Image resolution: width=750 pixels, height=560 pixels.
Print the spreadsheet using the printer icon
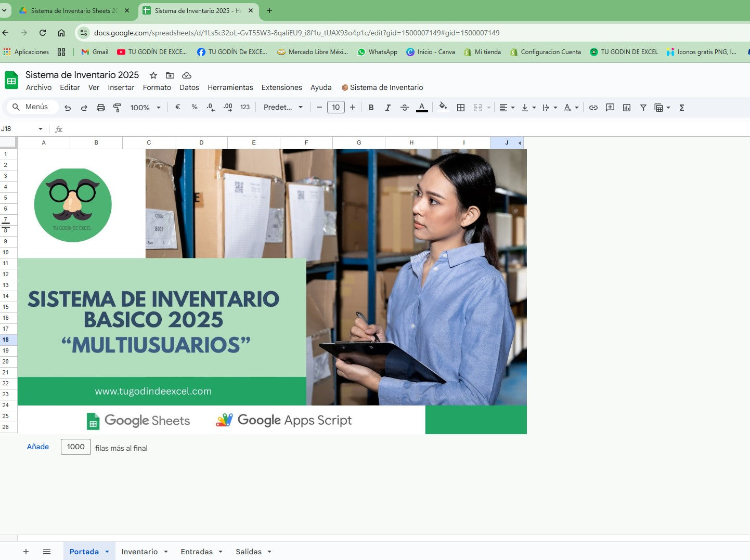pos(101,108)
